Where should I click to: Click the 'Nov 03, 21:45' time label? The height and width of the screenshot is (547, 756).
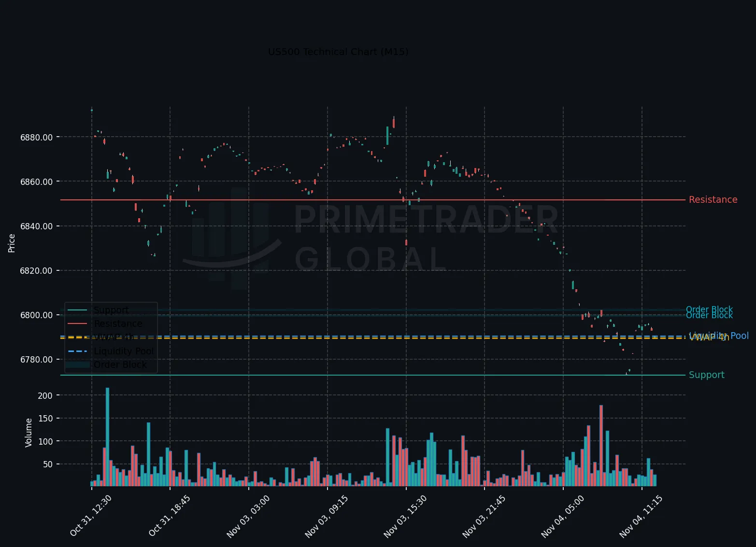pos(484,516)
